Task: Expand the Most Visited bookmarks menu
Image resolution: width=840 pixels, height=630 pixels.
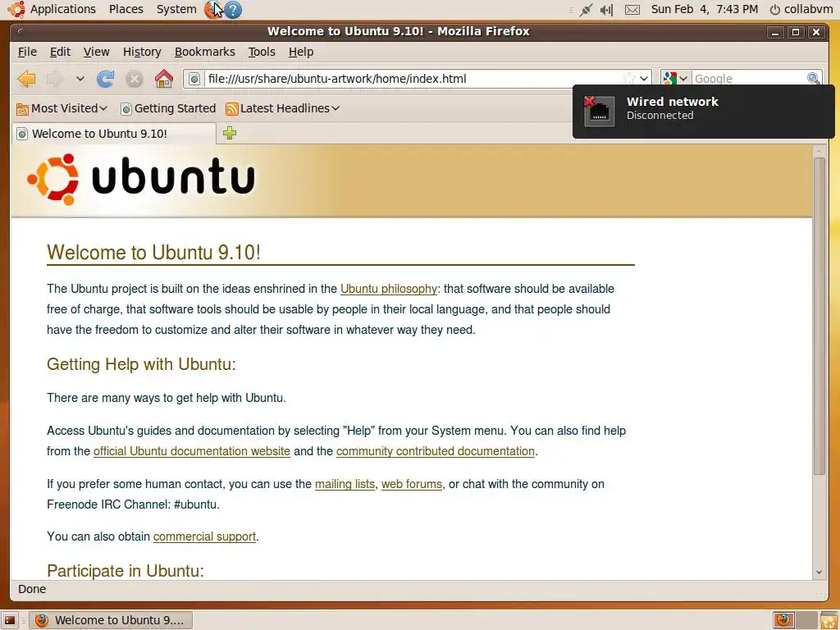Action: pyautogui.click(x=103, y=108)
